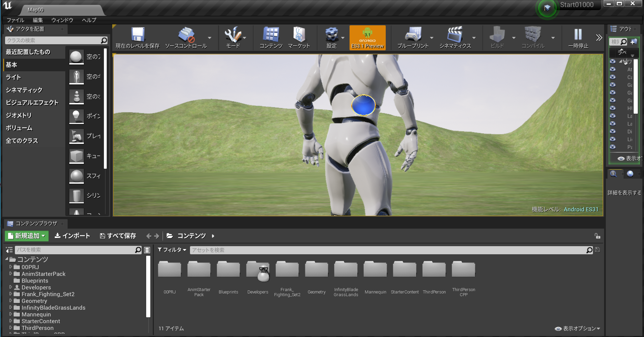This screenshot has height=337, width=644.
Task: Click the コンテンツ breadcrumb path
Action: pyautogui.click(x=191, y=236)
